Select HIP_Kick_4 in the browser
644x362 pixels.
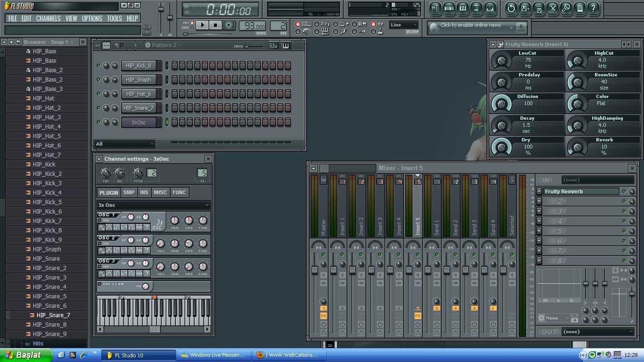coord(47,192)
